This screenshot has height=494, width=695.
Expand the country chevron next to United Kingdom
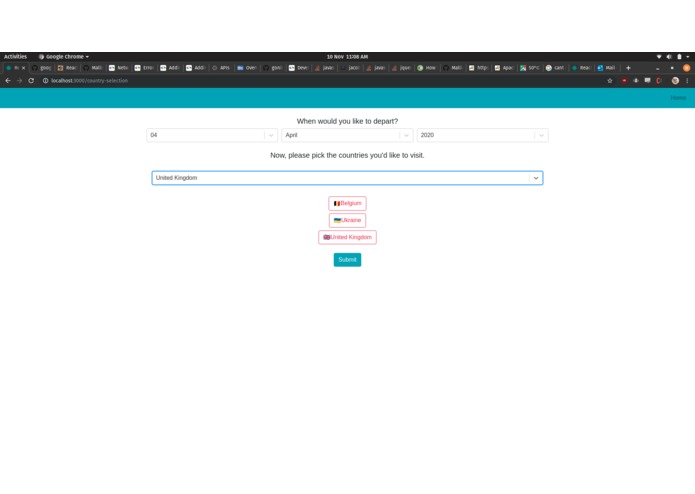click(536, 178)
